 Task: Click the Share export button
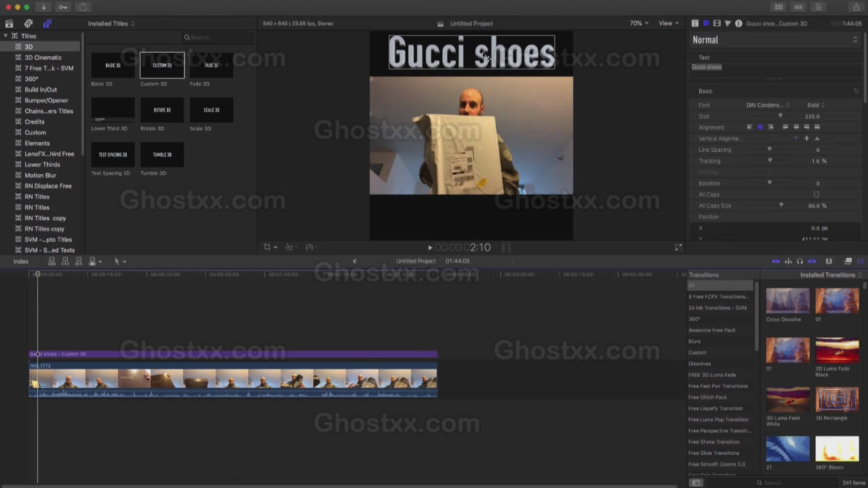(856, 7)
